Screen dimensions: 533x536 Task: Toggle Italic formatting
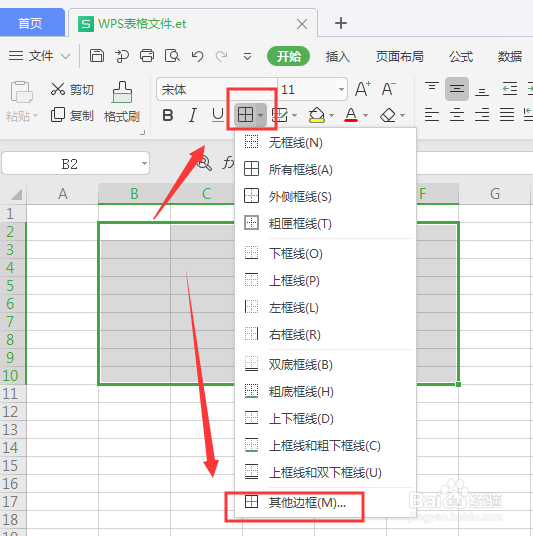pos(193,115)
